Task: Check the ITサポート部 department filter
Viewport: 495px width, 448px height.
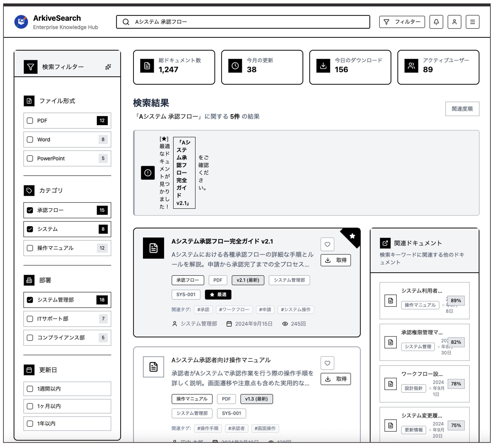Action: pyautogui.click(x=30, y=319)
